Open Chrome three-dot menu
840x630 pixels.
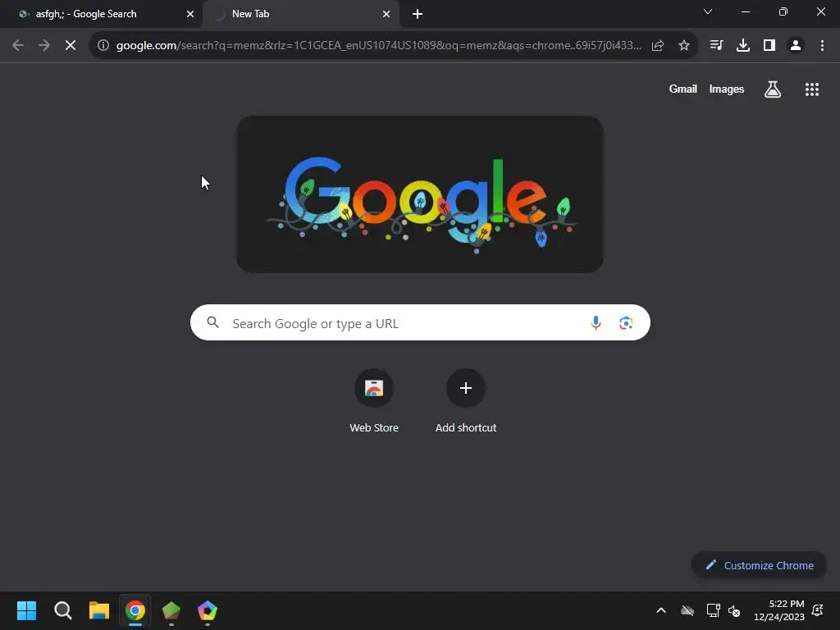point(822,46)
